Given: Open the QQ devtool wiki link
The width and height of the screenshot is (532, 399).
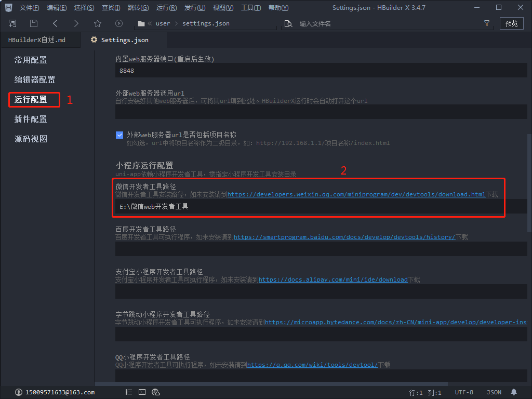Looking at the screenshot, I should (x=312, y=365).
